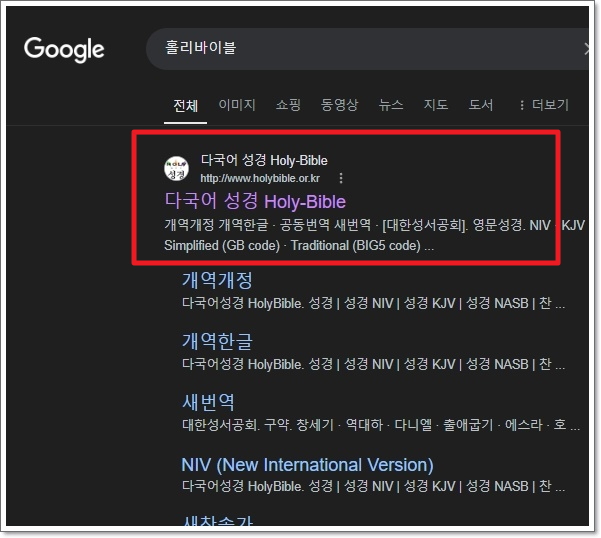The image size is (601, 538).
Task: Switch to the 뉴스 tab
Action: click(391, 105)
